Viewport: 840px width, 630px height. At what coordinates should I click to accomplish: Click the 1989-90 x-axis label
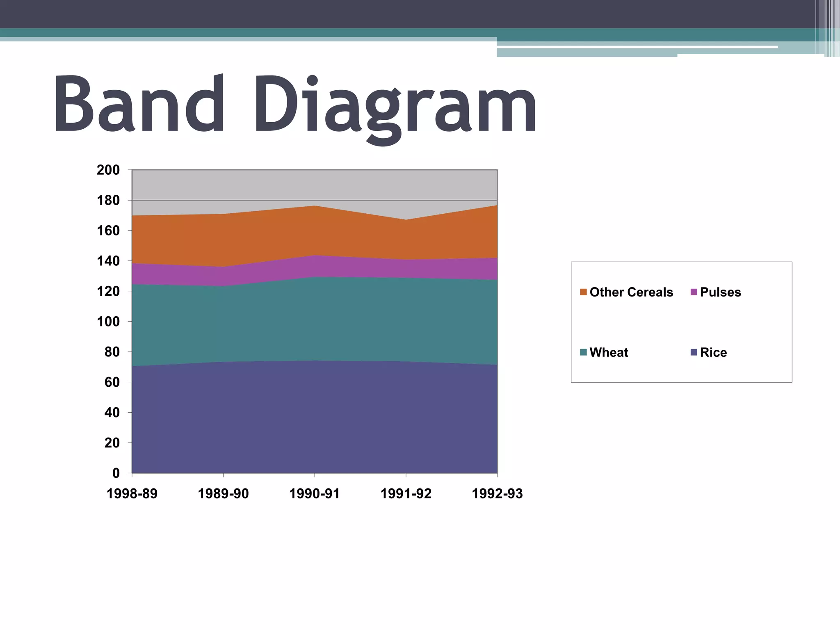point(223,493)
